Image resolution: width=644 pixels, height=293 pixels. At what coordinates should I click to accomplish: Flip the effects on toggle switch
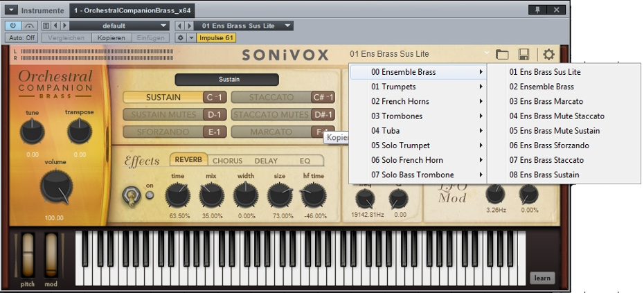(x=132, y=195)
